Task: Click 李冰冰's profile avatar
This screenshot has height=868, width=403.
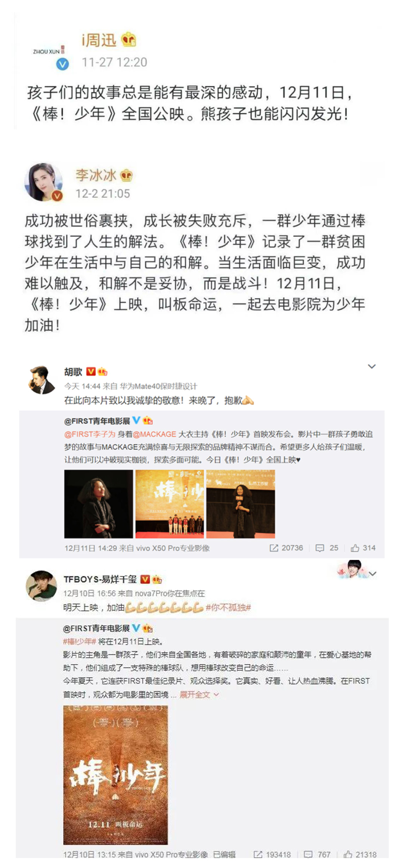Action: point(44,182)
